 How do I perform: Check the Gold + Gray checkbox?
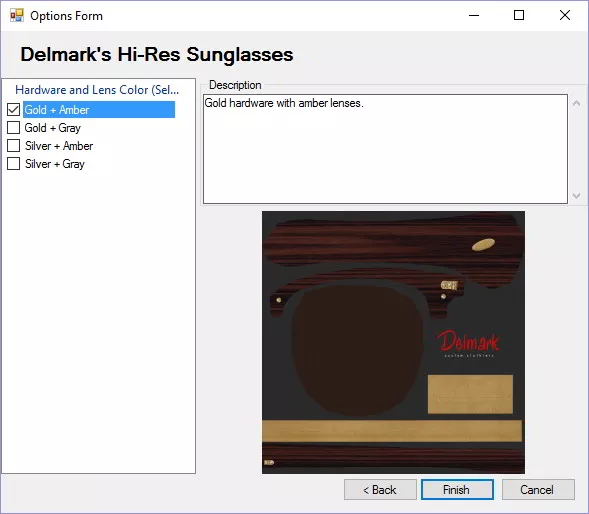tap(14, 128)
